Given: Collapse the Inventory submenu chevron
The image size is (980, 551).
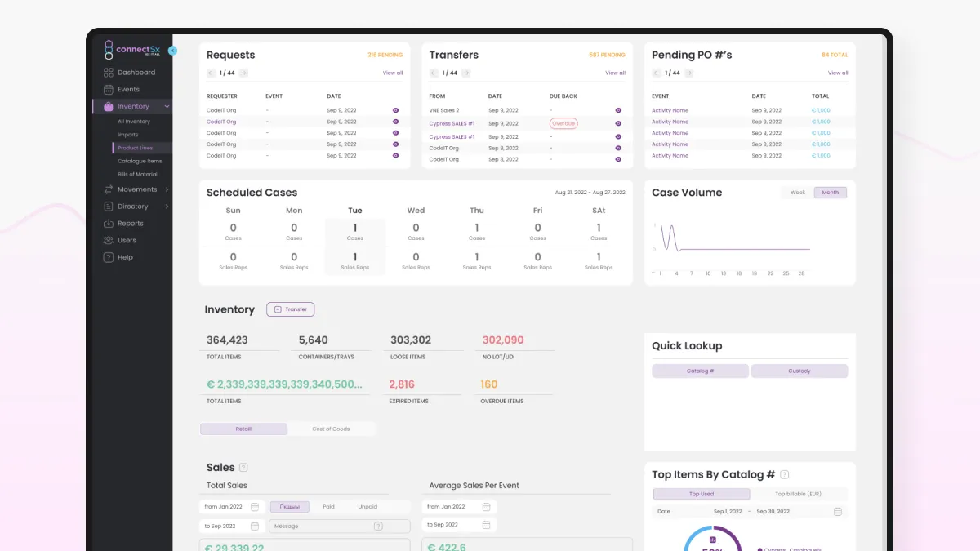Looking at the screenshot, I should 167,107.
